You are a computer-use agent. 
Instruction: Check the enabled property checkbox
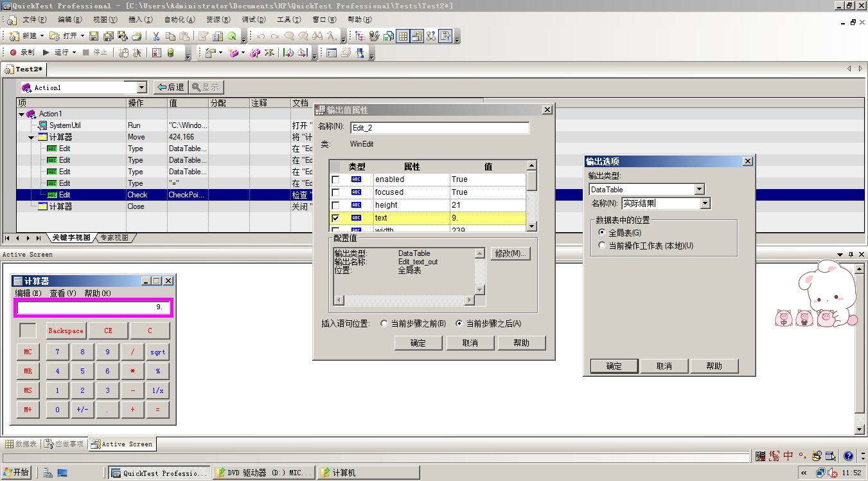(335, 179)
